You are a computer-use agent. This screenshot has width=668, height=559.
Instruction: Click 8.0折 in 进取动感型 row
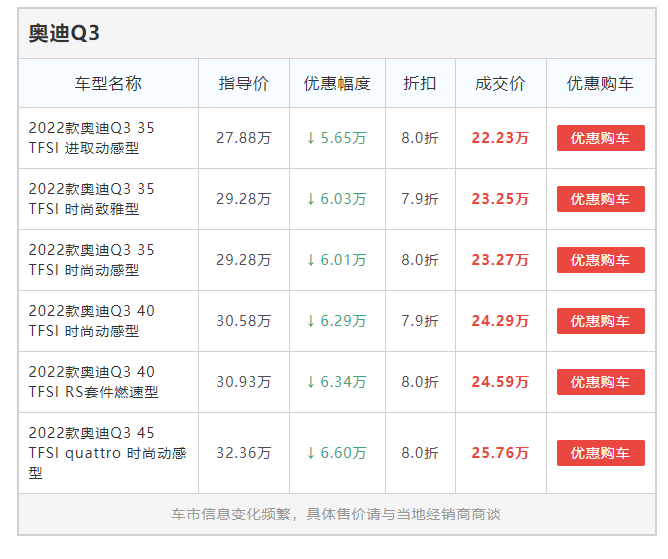coord(420,138)
